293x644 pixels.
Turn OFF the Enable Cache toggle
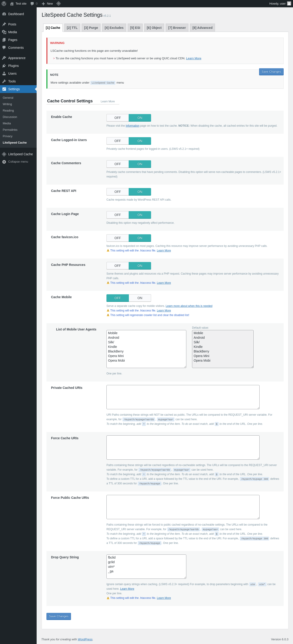(x=117, y=118)
